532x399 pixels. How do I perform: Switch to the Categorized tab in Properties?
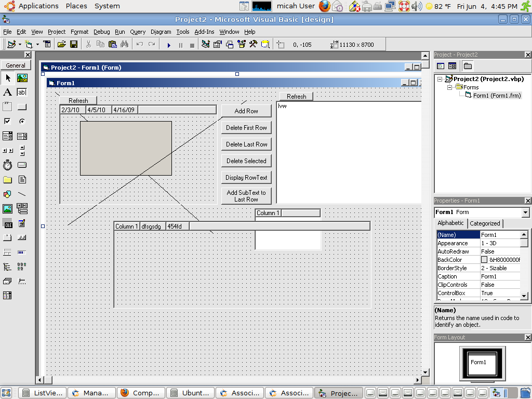point(485,223)
